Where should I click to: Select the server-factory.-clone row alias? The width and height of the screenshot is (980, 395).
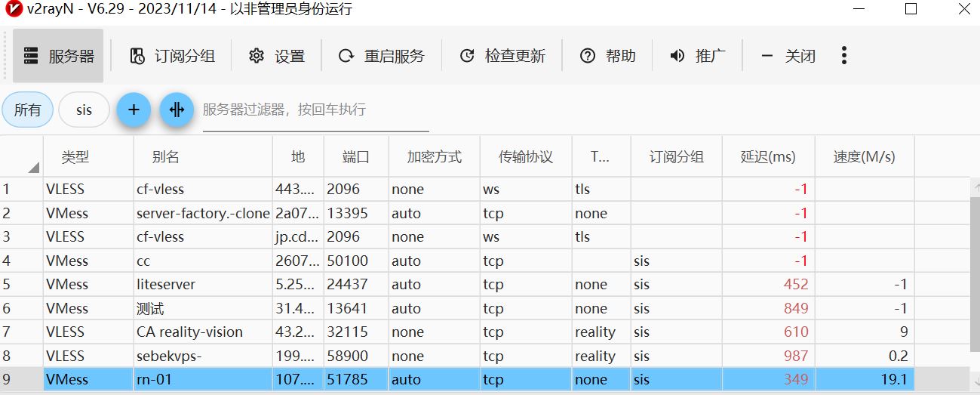click(x=203, y=213)
